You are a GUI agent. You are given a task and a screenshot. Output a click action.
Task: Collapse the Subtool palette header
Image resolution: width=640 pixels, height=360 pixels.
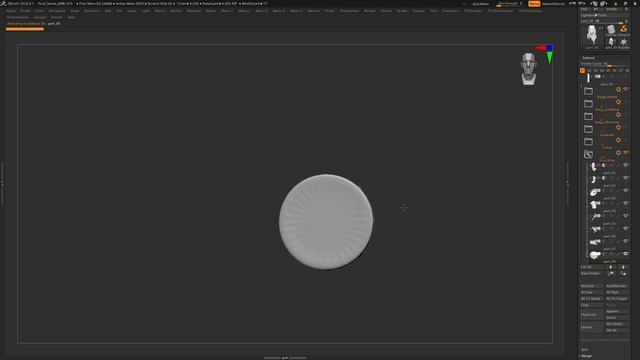[x=589, y=58]
